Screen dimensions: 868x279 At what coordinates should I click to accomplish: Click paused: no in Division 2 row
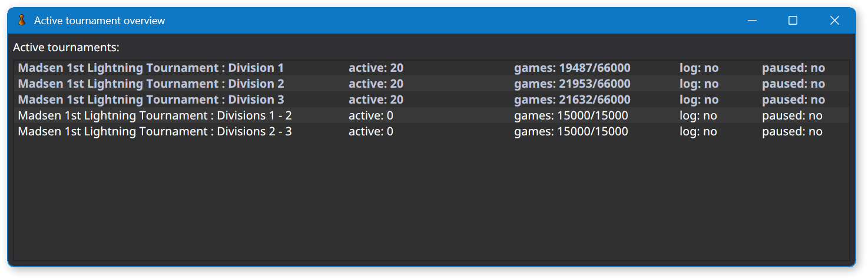click(793, 84)
